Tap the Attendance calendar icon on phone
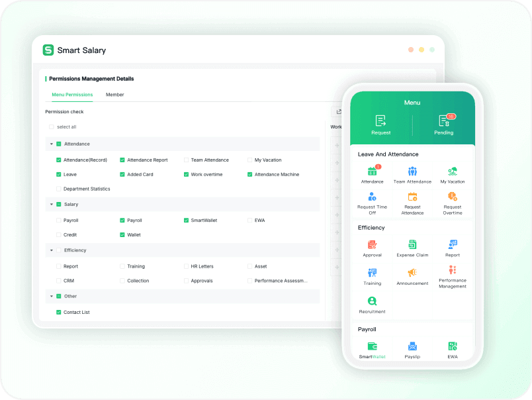The image size is (532, 400). 372,171
